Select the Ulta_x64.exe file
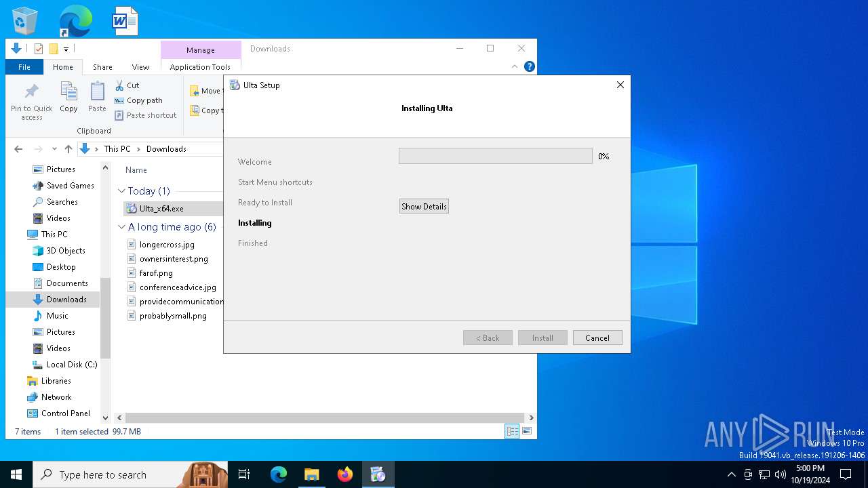This screenshot has width=868, height=488. (161, 209)
